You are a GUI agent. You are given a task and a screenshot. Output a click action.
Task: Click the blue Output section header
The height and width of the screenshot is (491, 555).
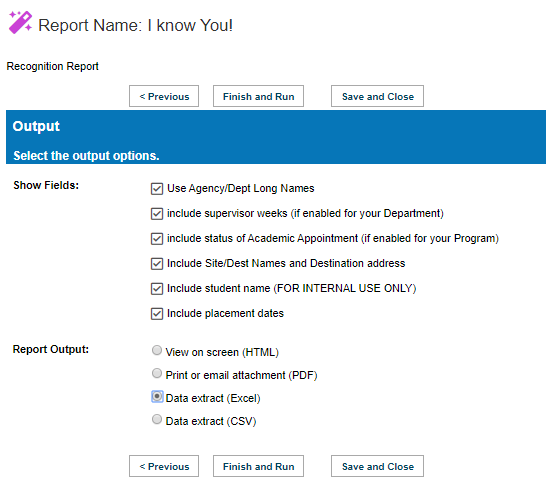276,137
